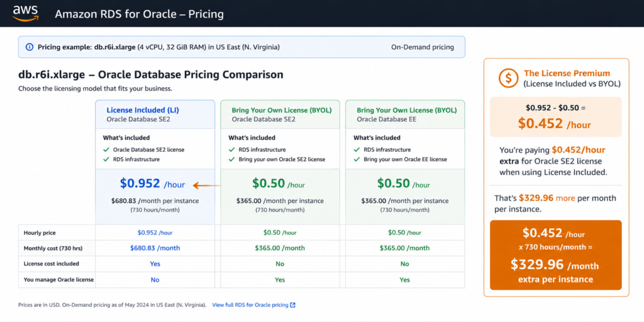Click the dollar coin icon for License Premium

(508, 77)
